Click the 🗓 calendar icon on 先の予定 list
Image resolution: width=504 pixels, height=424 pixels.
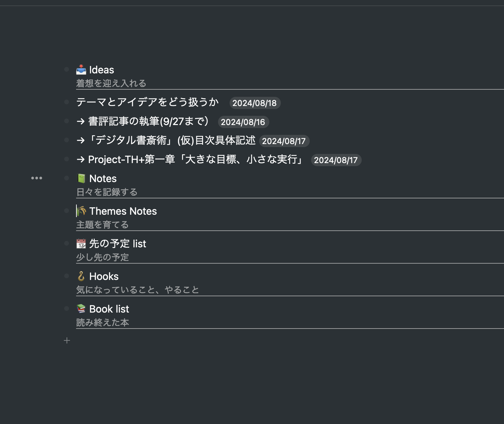(80, 243)
